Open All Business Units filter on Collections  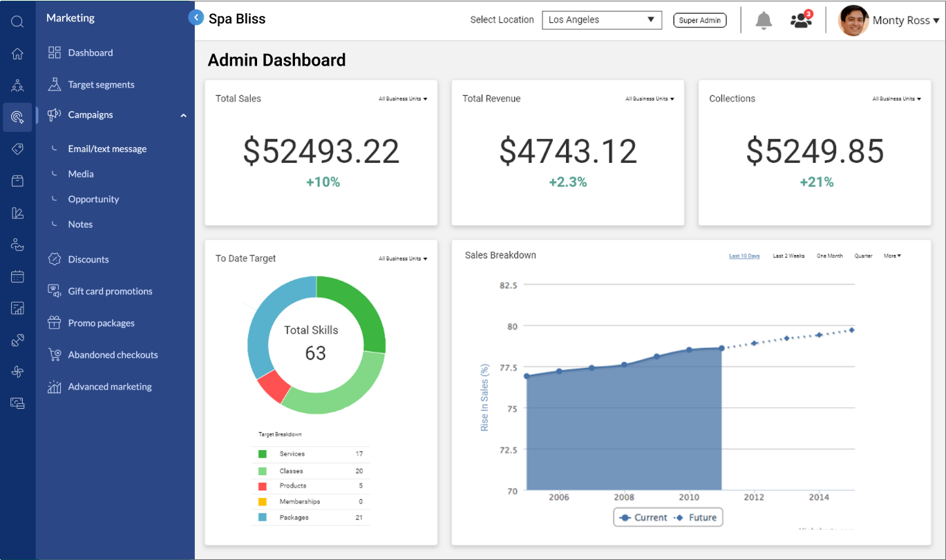click(896, 99)
